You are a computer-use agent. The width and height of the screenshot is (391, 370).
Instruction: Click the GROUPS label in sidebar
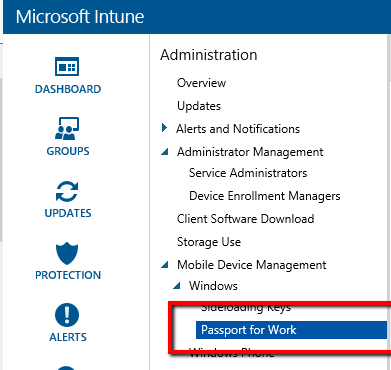tap(68, 151)
